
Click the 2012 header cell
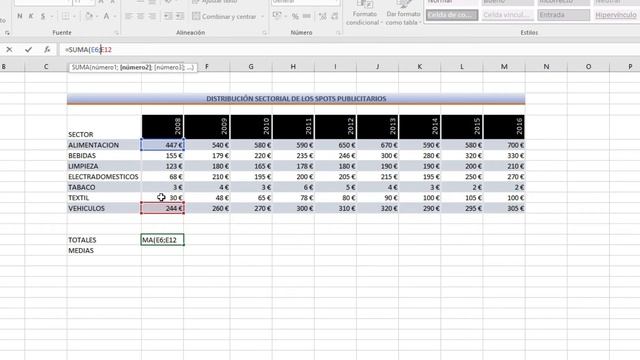pyautogui.click(x=336, y=127)
